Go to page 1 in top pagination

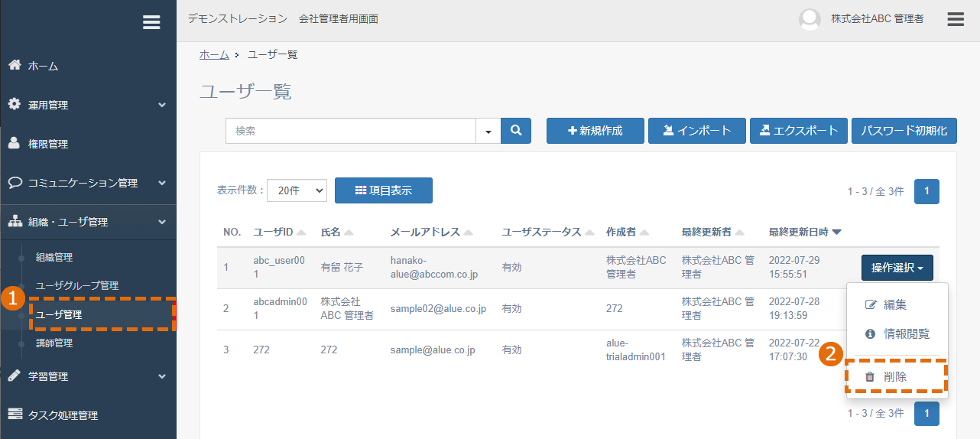(926, 191)
